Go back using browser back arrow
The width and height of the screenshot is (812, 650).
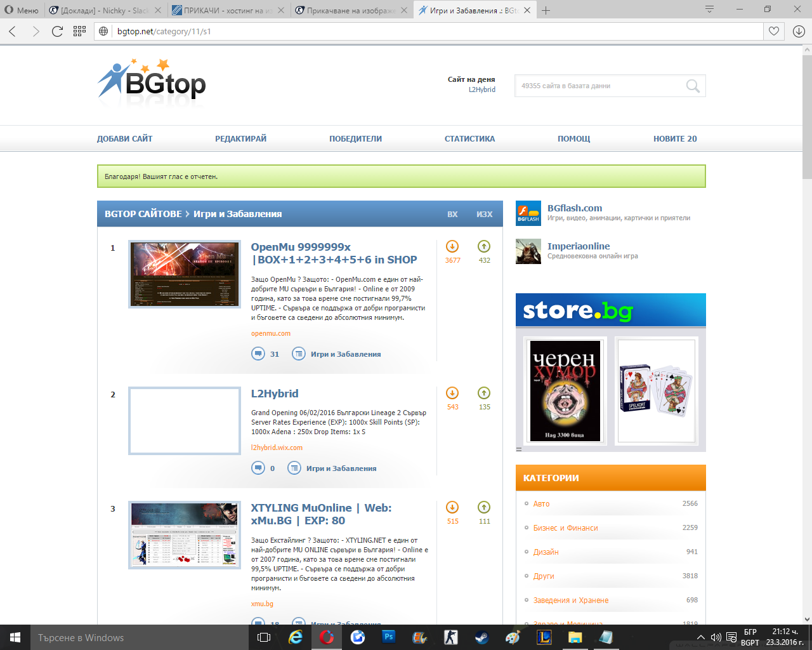click(x=13, y=31)
